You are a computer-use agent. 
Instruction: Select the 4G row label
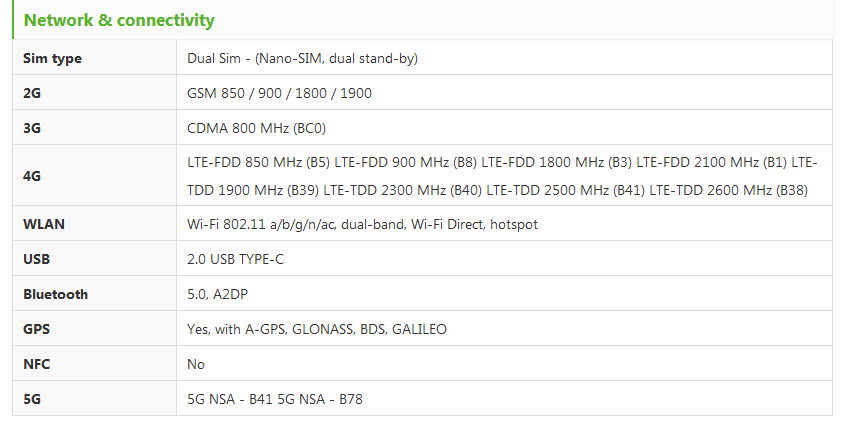click(32, 176)
